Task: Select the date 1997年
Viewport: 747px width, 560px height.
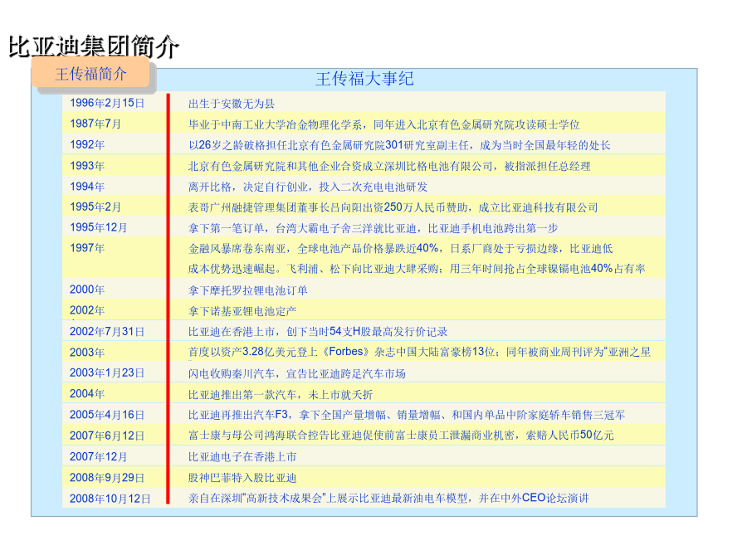Action: point(87,248)
